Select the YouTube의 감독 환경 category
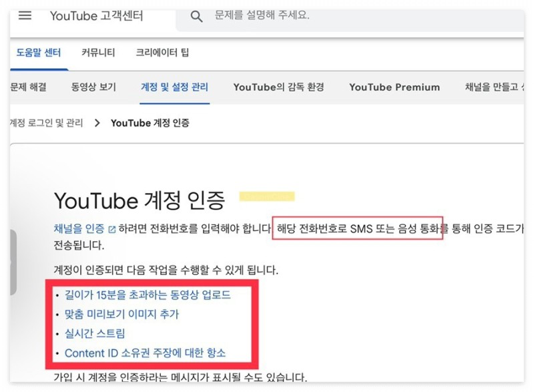This screenshot has height=392, width=534. coord(278,87)
